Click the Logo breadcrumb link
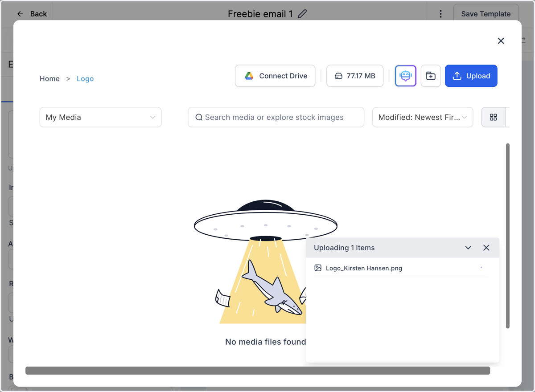Image resolution: width=535 pixels, height=392 pixels. tap(85, 79)
